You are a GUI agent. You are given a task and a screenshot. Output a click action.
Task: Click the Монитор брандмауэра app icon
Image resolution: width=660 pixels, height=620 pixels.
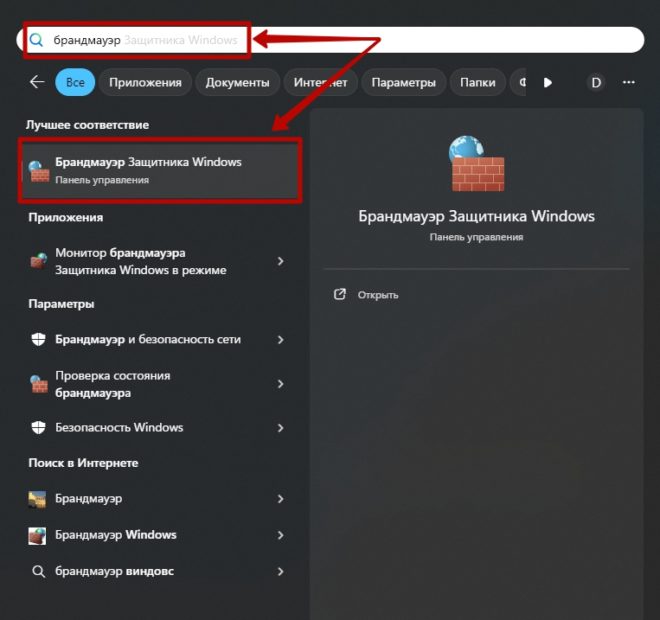tap(39, 261)
